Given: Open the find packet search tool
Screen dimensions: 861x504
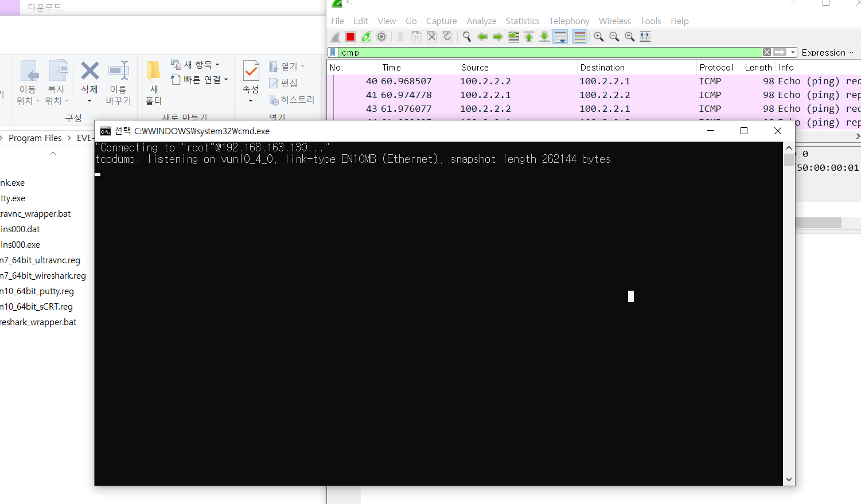Looking at the screenshot, I should pos(466,36).
